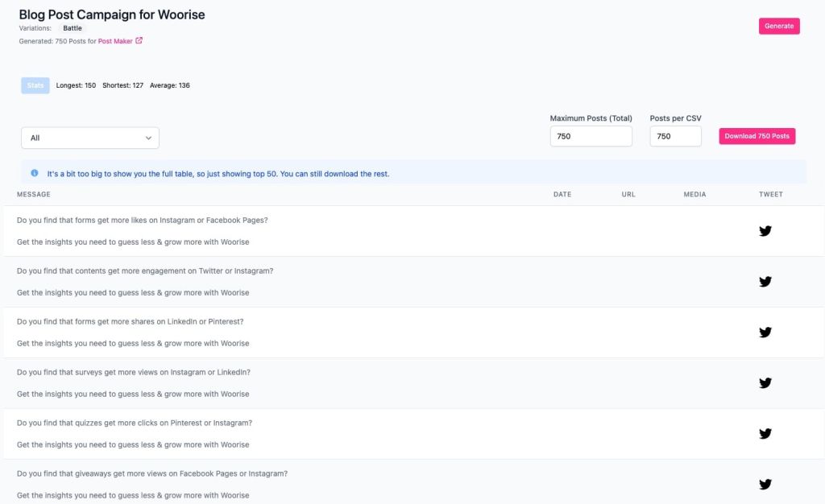Click the Stats button
825x504 pixels.
click(35, 85)
